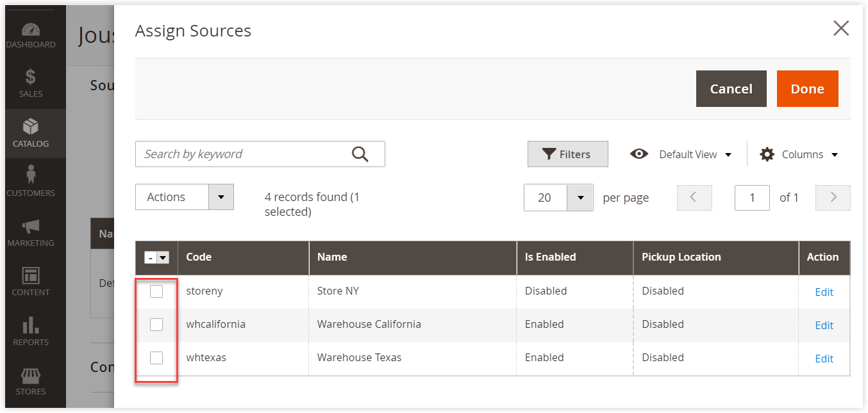Open the Filters panel
This screenshot has height=413, width=868.
tap(567, 154)
